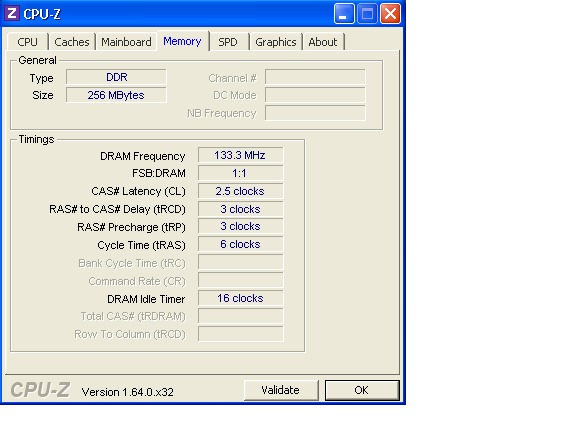The image size is (576, 432).
Task: Click the FSB:DRAM label
Action: [159, 173]
